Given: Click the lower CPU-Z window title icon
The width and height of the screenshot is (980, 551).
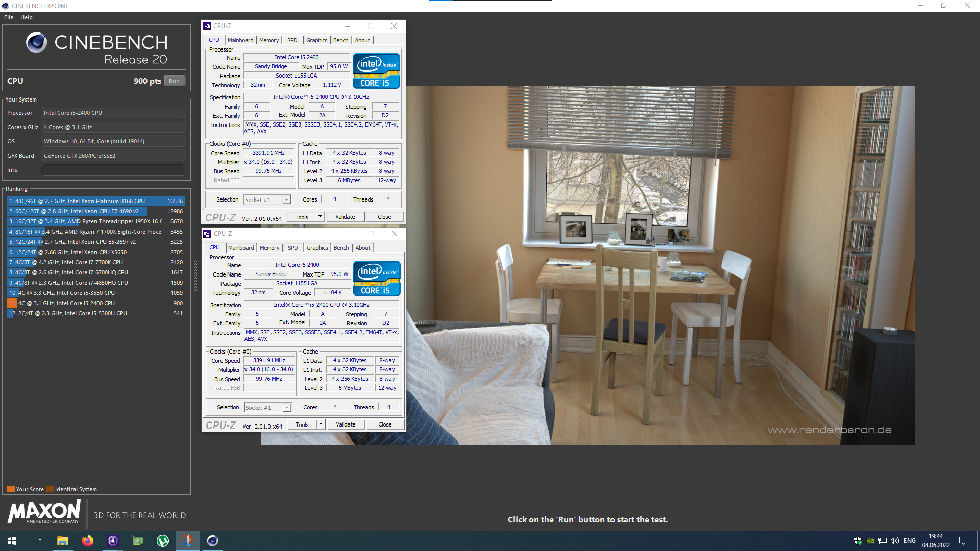Looking at the screenshot, I should [207, 234].
